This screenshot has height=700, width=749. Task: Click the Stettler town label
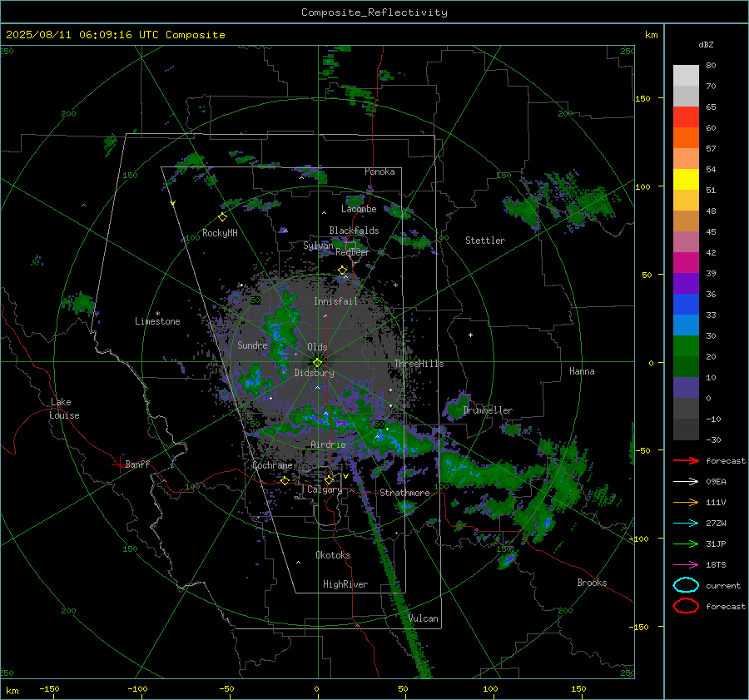485,241
